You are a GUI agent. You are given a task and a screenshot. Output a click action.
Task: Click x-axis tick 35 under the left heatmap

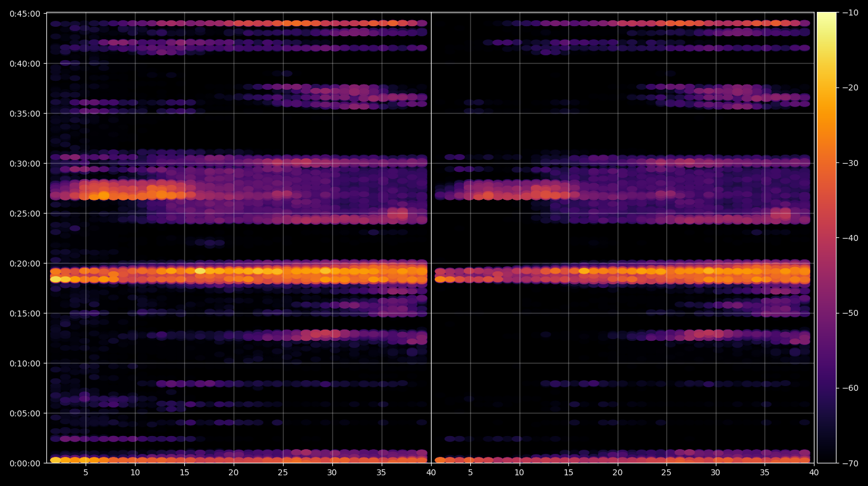click(381, 473)
